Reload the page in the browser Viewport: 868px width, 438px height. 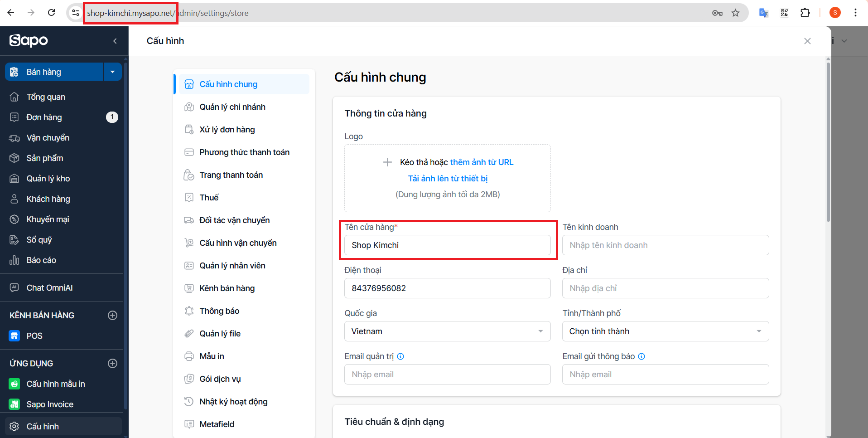[x=52, y=13]
